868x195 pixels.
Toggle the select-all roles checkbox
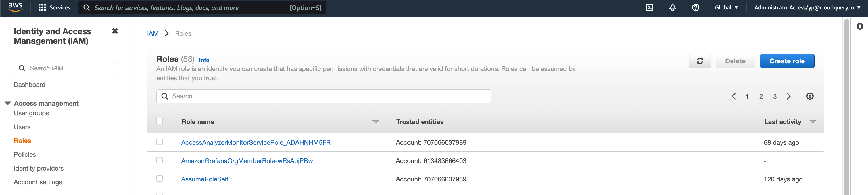pos(160,121)
